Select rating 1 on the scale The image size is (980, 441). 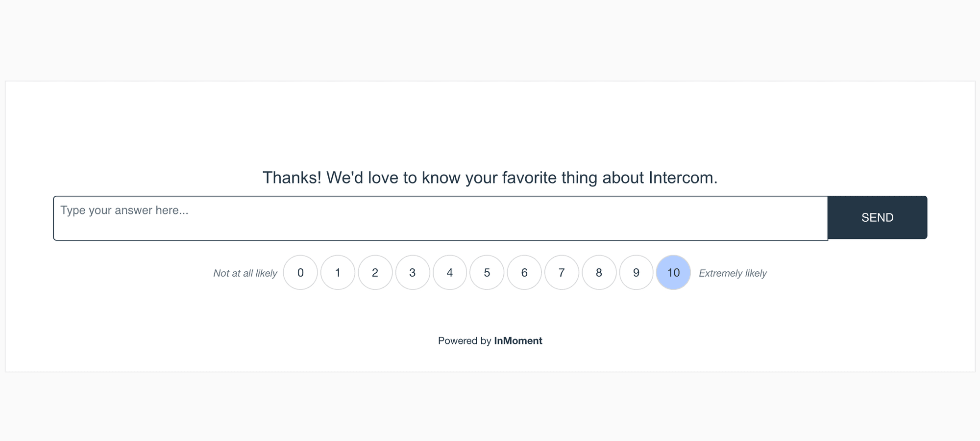click(338, 273)
